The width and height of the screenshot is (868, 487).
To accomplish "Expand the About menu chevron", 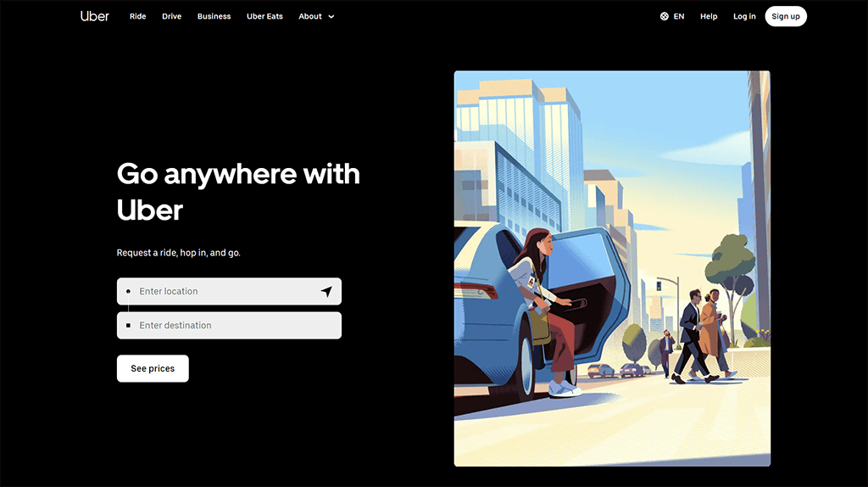I will point(331,17).
